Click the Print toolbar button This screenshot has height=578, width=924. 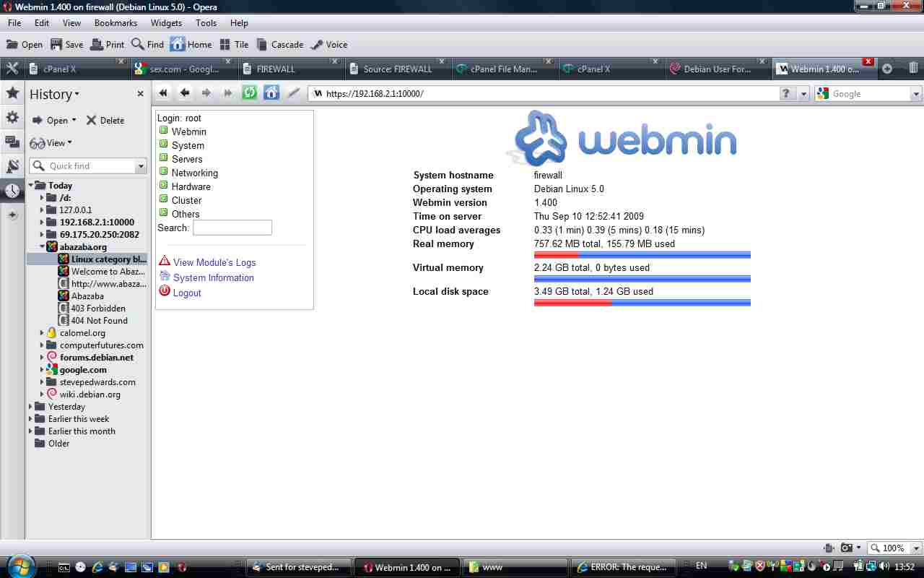click(x=107, y=44)
